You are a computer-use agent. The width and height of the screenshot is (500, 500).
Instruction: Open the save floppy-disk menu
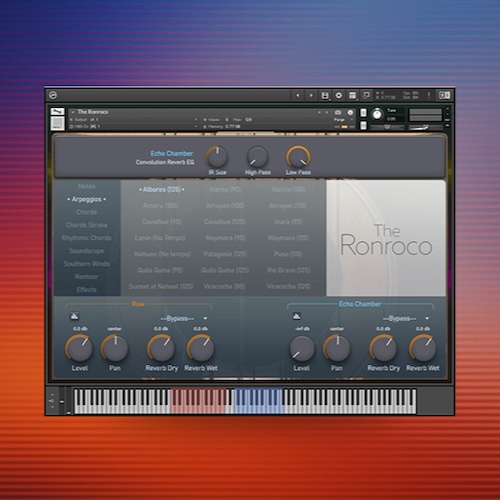pos(325,96)
